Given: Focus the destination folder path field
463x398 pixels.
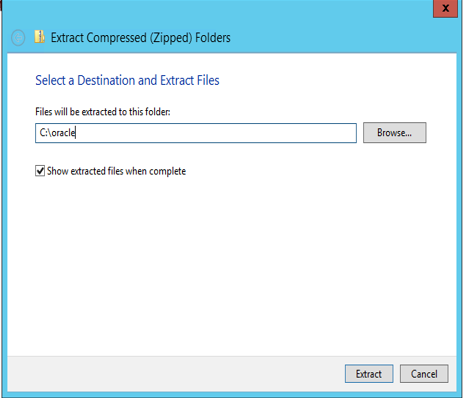Looking at the screenshot, I should tap(196, 133).
